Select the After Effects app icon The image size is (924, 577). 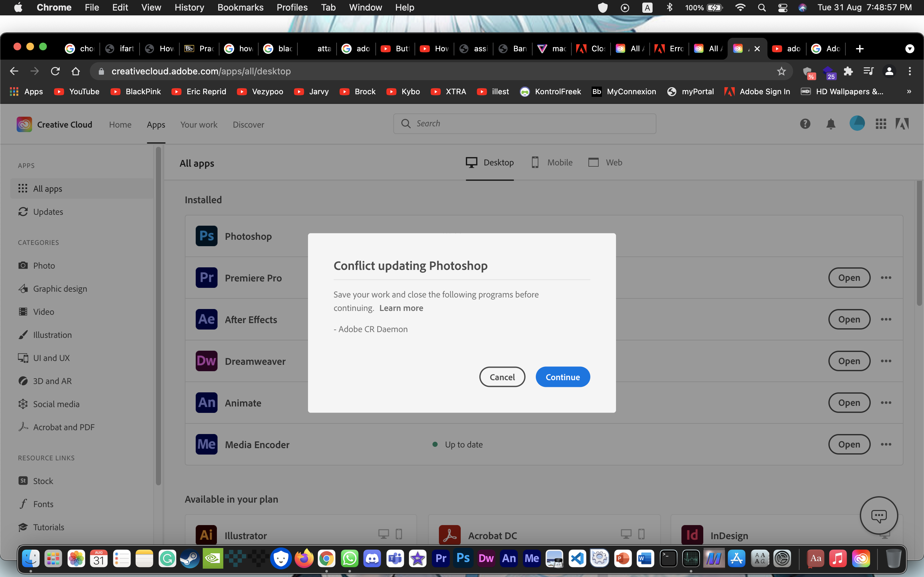pos(206,319)
